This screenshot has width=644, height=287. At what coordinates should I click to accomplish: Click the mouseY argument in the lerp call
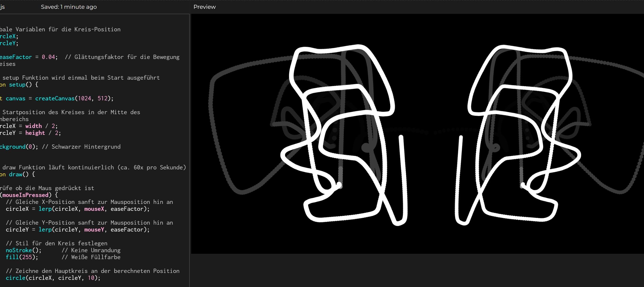click(x=94, y=230)
